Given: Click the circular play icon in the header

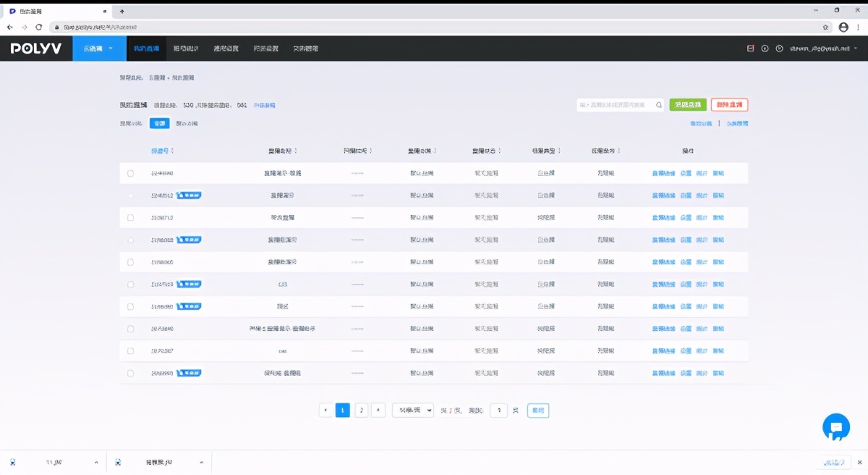Looking at the screenshot, I should click(779, 49).
